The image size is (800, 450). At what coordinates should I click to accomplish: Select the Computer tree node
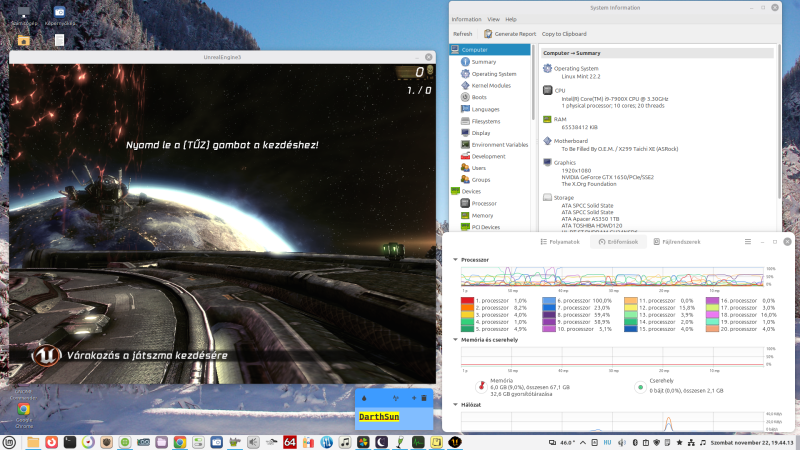click(490, 49)
